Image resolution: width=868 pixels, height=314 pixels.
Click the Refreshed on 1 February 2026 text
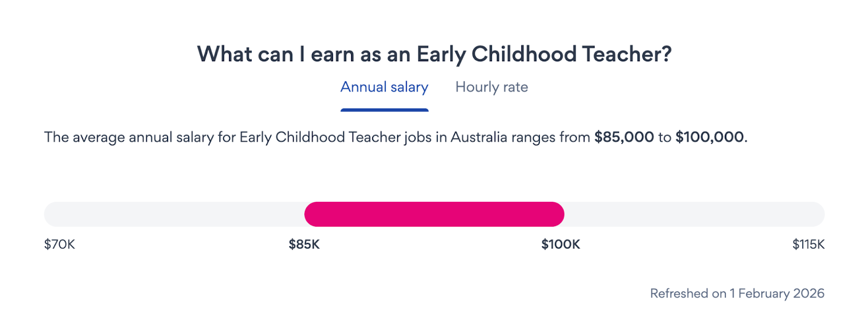click(x=737, y=293)
